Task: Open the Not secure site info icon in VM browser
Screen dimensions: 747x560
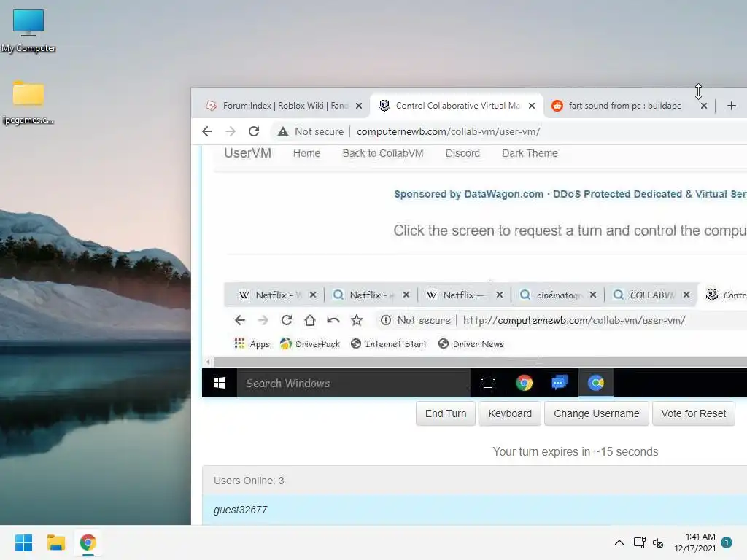Action: pos(385,321)
